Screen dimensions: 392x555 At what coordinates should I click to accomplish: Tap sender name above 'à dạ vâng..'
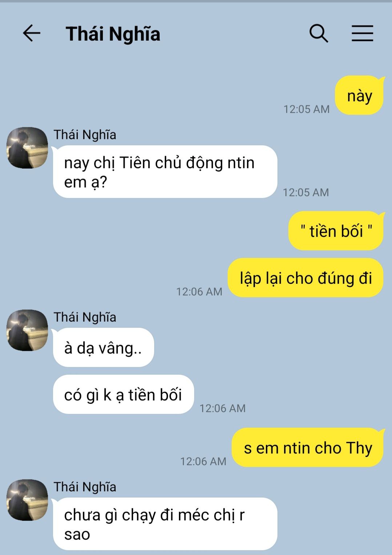pos(85,317)
